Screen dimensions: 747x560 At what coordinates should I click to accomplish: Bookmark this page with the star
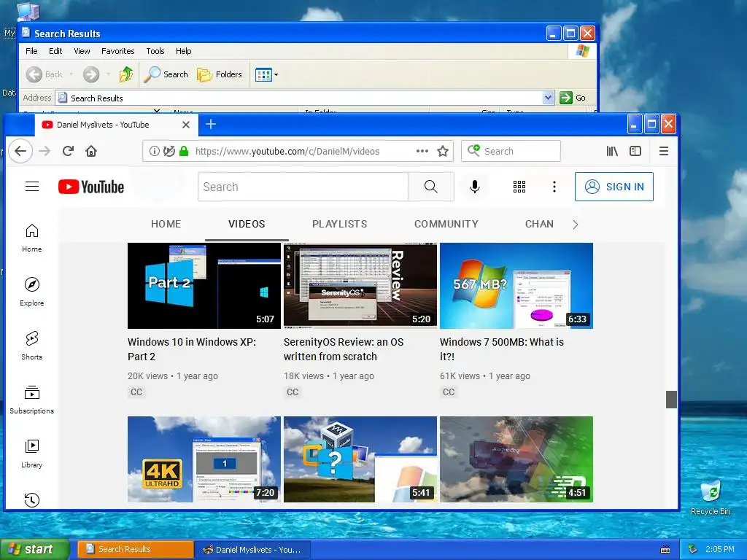[443, 151]
